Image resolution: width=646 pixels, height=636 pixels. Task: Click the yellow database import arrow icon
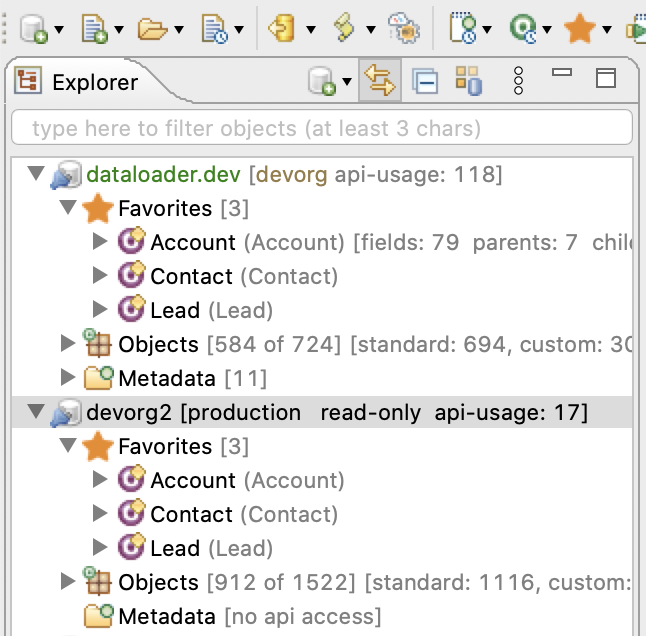(281, 28)
